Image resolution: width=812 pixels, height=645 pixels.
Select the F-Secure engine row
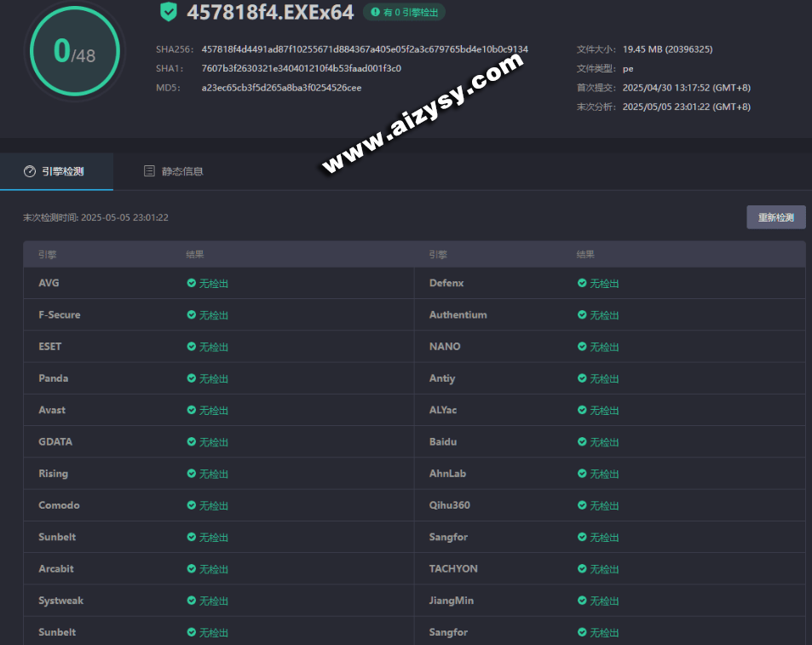point(60,314)
